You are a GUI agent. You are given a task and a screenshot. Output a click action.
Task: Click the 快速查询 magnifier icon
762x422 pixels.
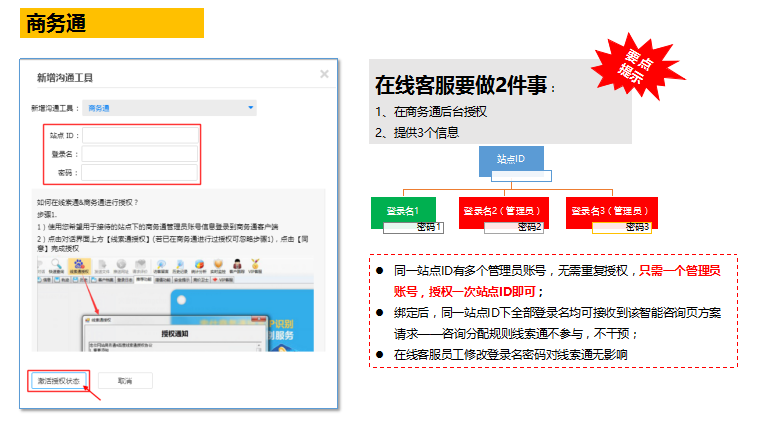[56, 266]
